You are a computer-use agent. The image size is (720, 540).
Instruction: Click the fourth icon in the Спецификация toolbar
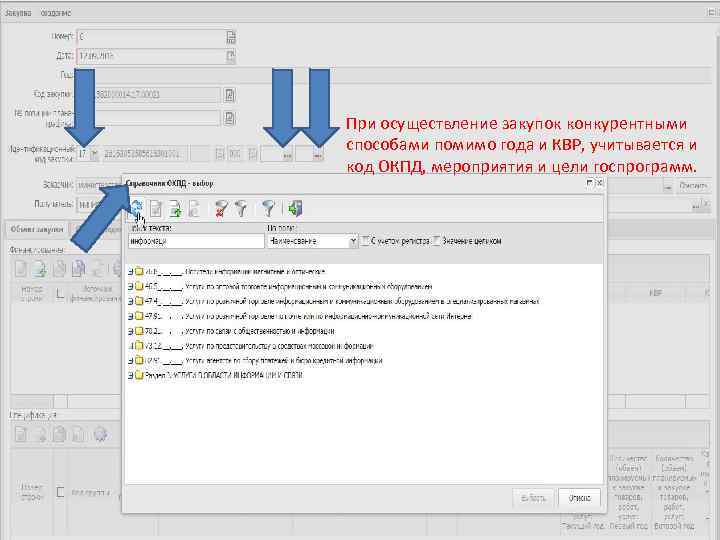[79, 434]
